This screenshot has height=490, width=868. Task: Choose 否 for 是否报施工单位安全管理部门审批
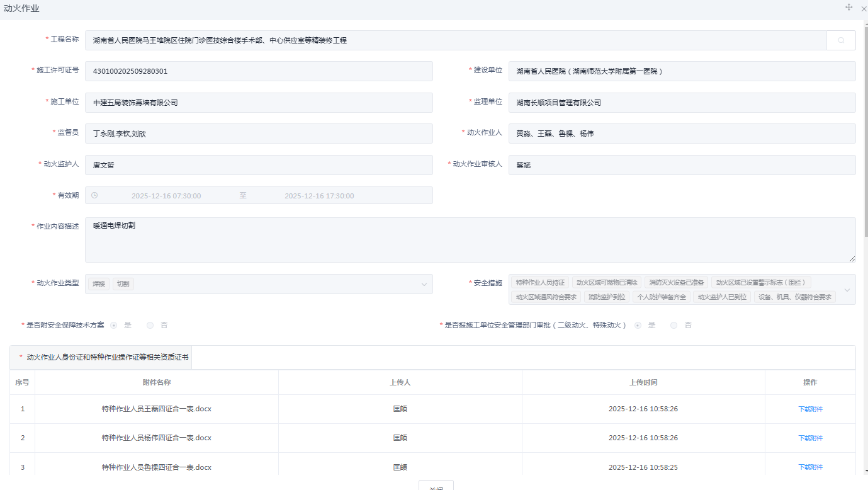point(674,325)
